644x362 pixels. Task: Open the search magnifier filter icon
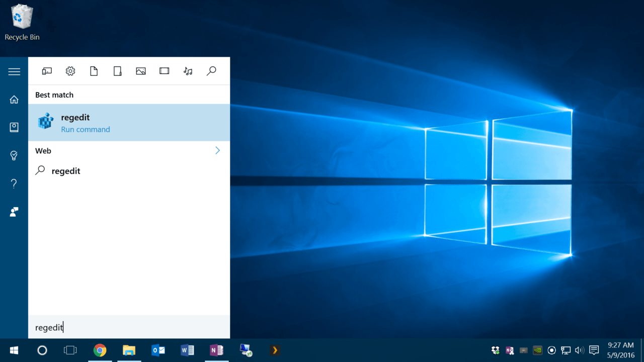[x=211, y=71]
